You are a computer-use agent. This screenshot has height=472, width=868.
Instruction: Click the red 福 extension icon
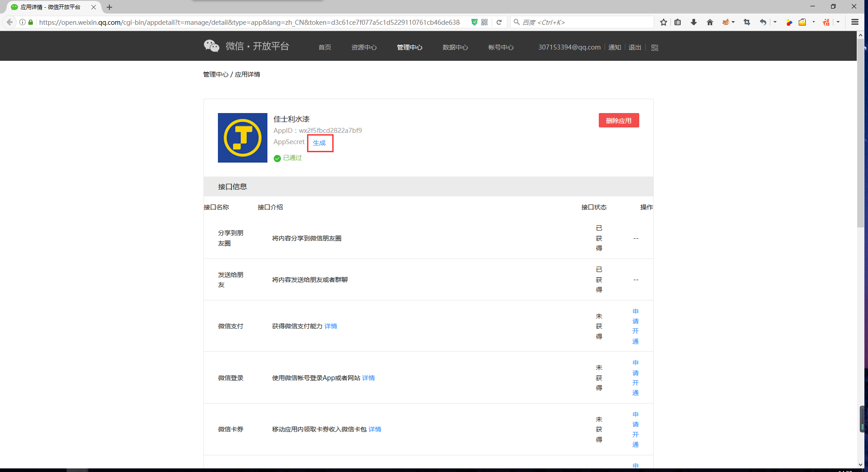(826, 22)
